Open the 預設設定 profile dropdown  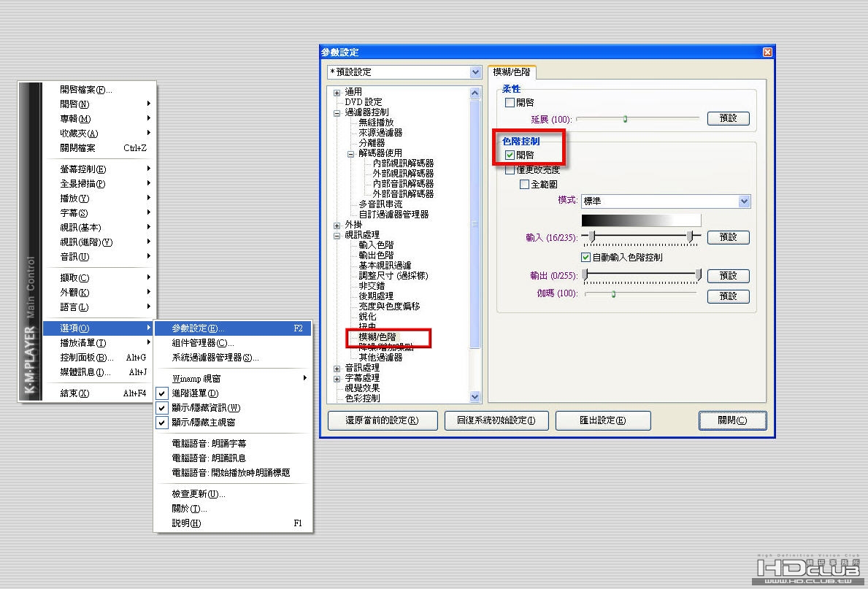tap(475, 72)
